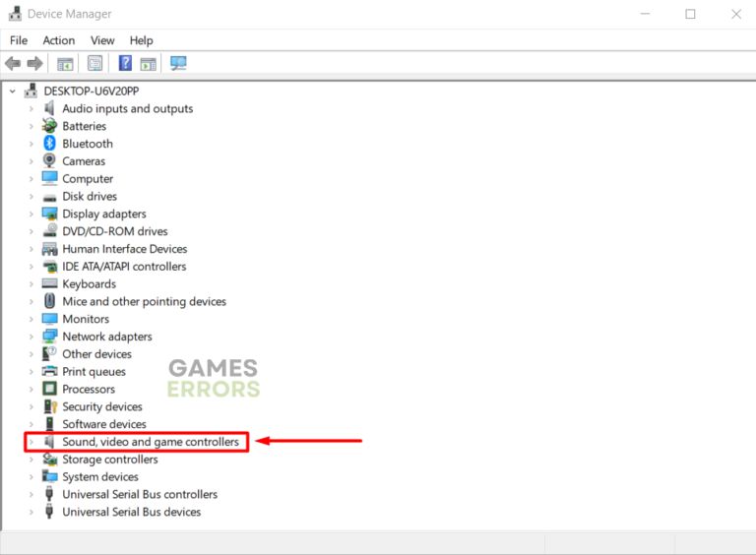Expand the Display adapters node

tap(31, 215)
